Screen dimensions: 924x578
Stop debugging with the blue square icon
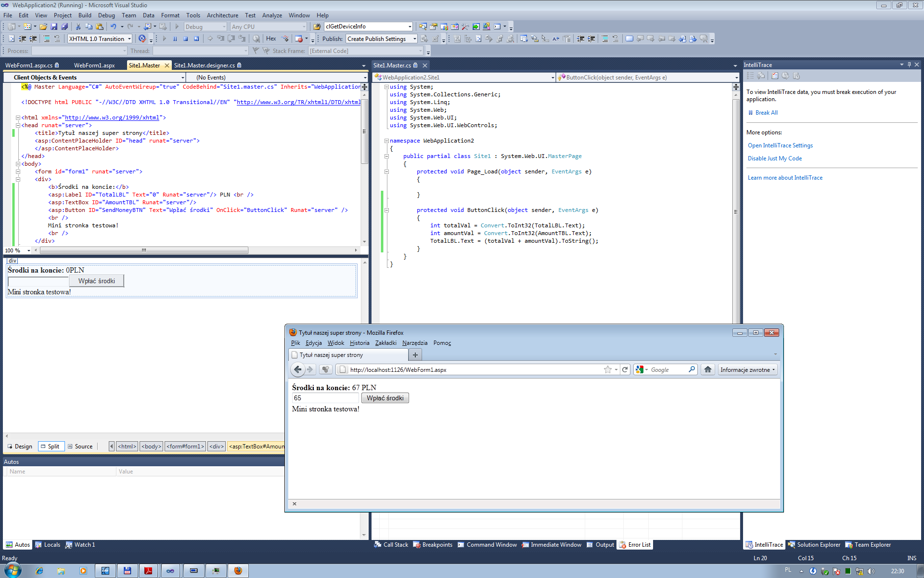pos(186,39)
